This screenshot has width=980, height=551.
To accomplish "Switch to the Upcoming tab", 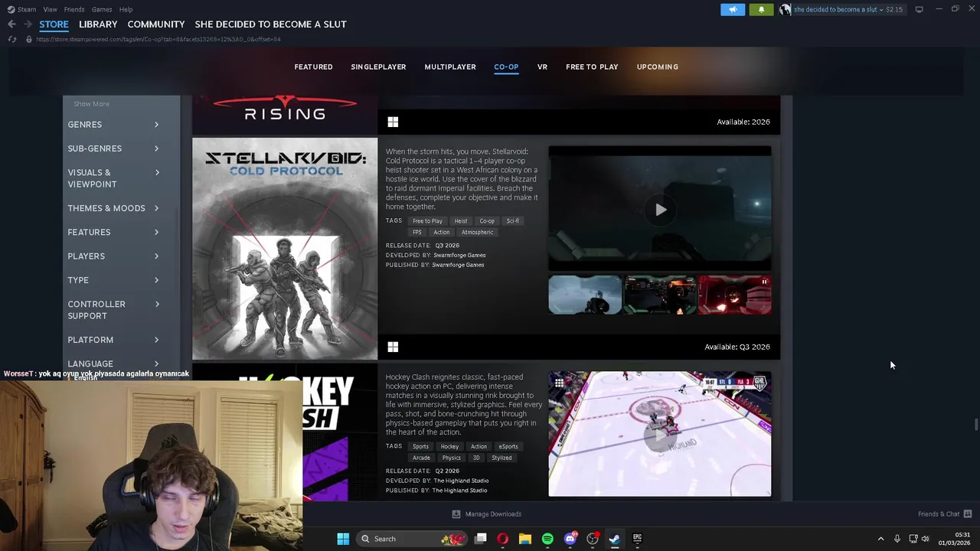I will pos(658,67).
